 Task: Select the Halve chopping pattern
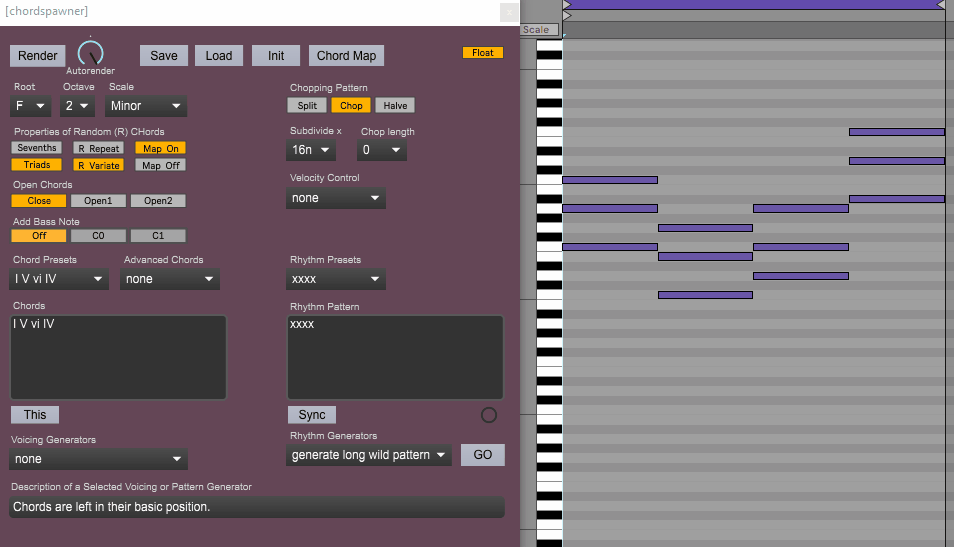395,105
